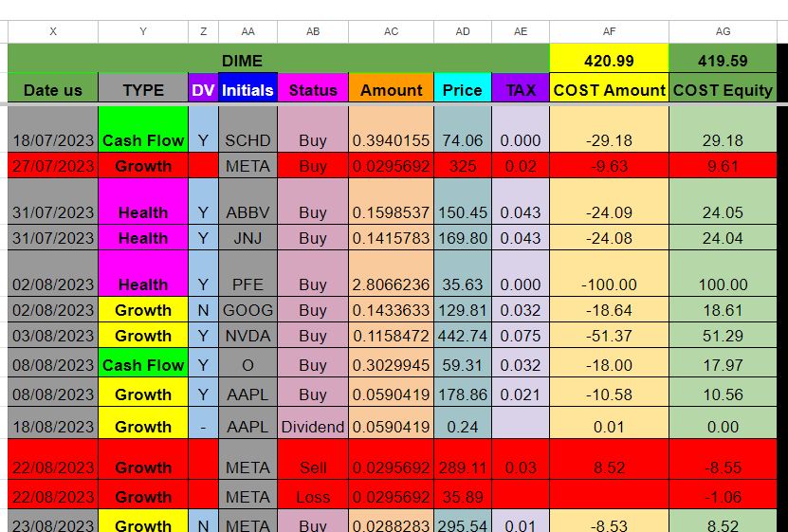Click tax 0.075 in NVDA row
This screenshot has width=788, height=532.
(x=521, y=335)
